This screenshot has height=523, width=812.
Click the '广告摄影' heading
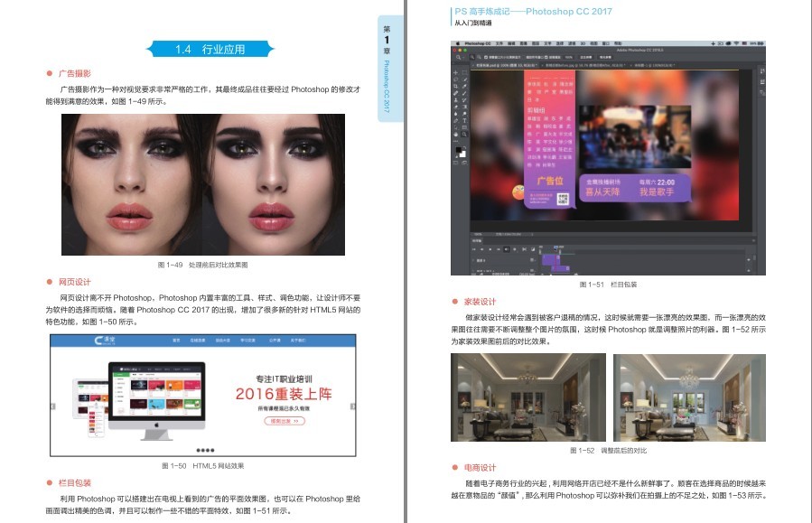pos(75,73)
